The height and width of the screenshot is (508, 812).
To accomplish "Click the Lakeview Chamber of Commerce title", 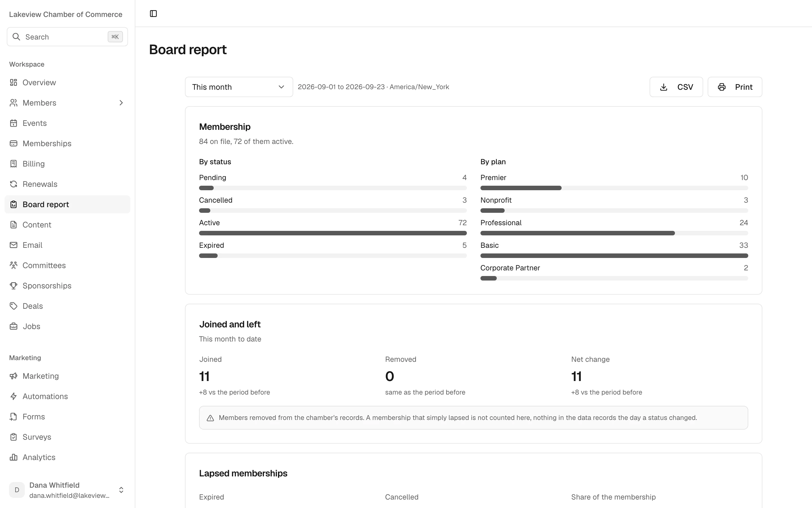I will click(66, 14).
